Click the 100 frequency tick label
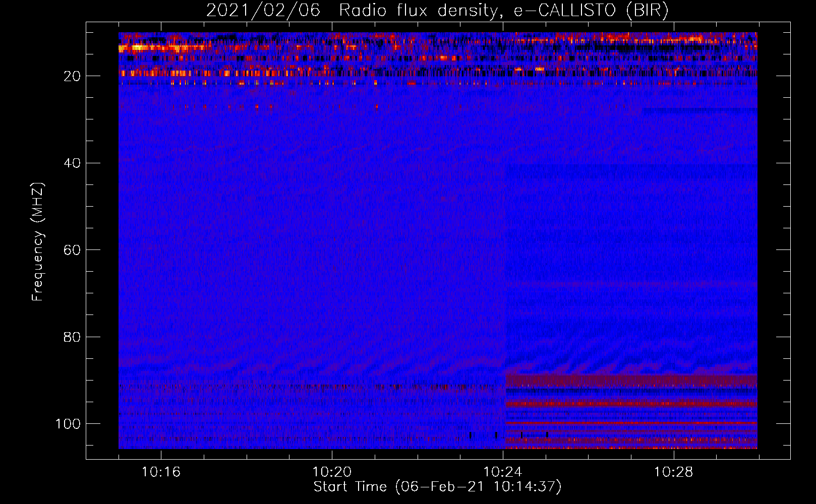 point(68,424)
